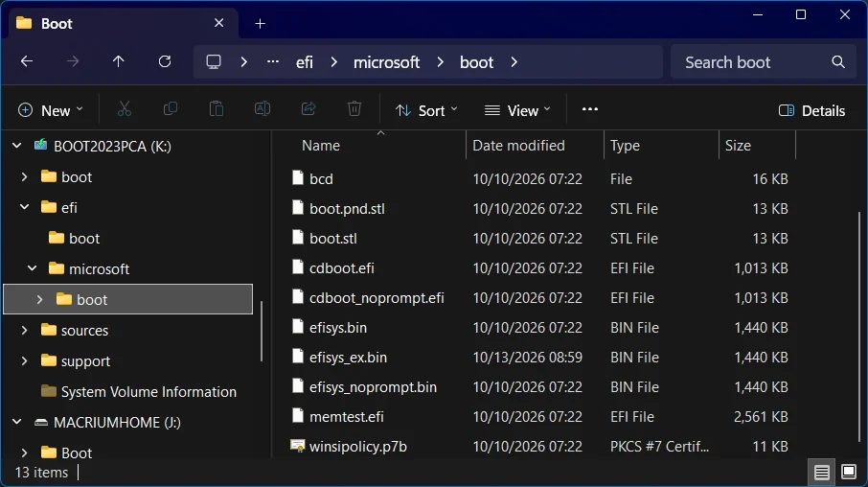The height and width of the screenshot is (487, 868).
Task: Open chevron after the monitor icon in address bar
Action: (243, 61)
